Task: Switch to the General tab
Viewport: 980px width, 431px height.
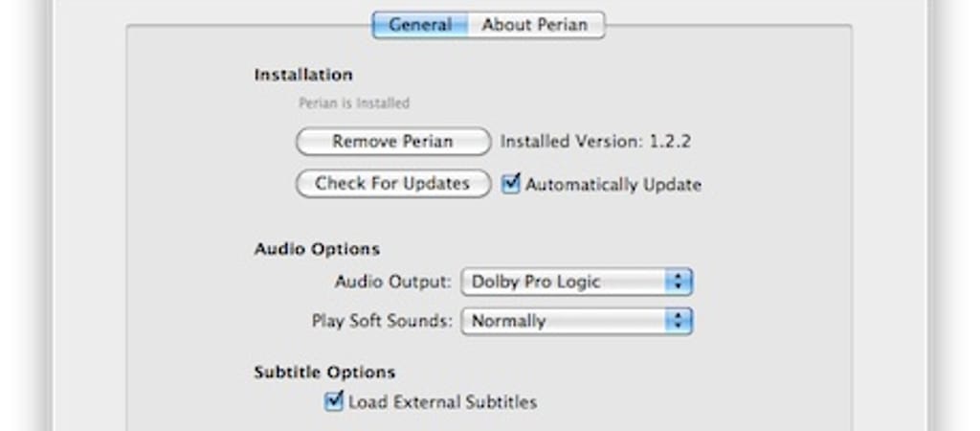Action: [420, 25]
